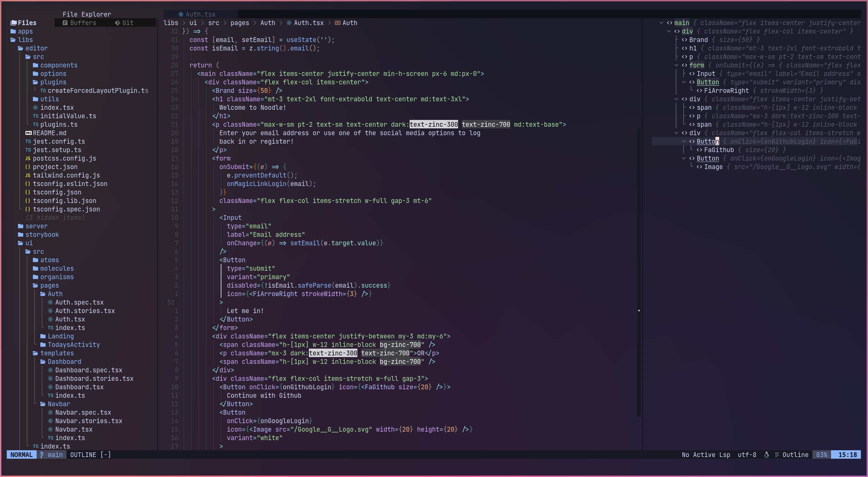Viewport: 868px width, 477px height.
Task: Click the JS icon beside tailwind.config.js
Action: (28, 175)
